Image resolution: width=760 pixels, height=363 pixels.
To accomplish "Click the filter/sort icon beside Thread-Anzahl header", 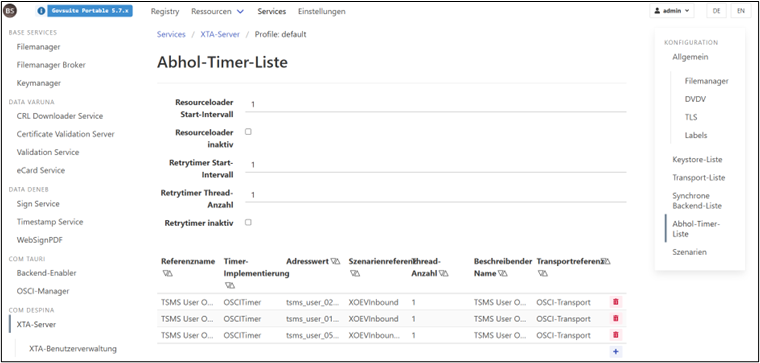I will click(x=443, y=273).
